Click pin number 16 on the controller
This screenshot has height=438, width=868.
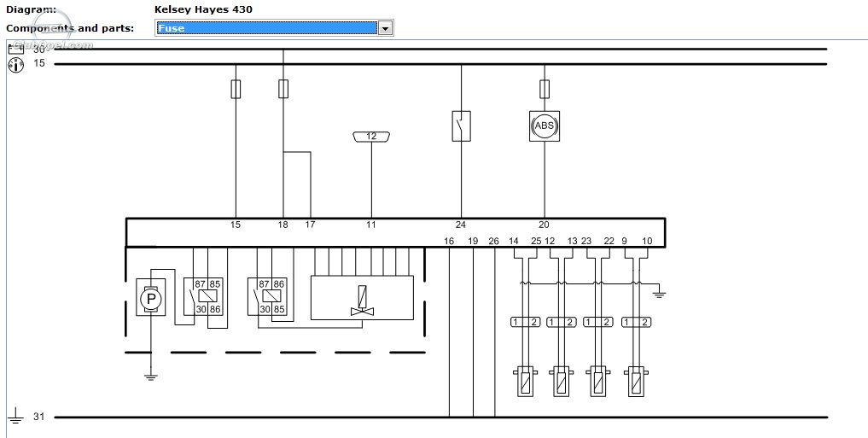coord(449,241)
